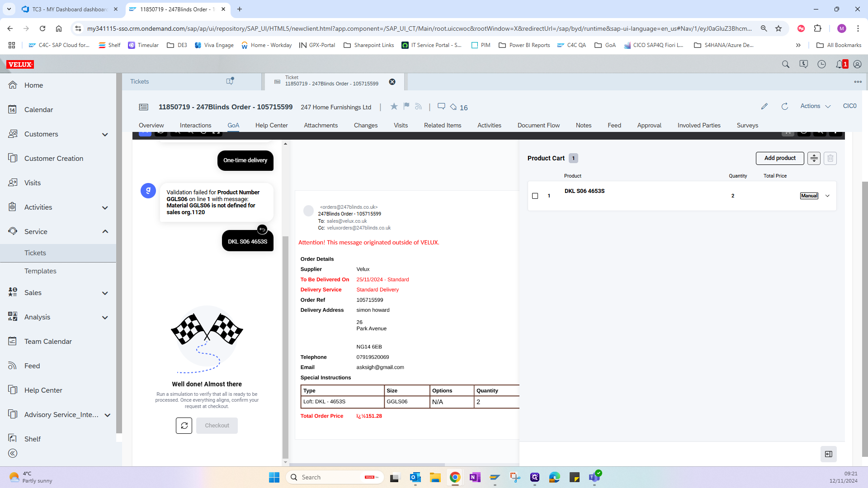Screen dimensions: 868x488
Task: Expand the Activities menu in sidebar
Action: click(105, 207)
